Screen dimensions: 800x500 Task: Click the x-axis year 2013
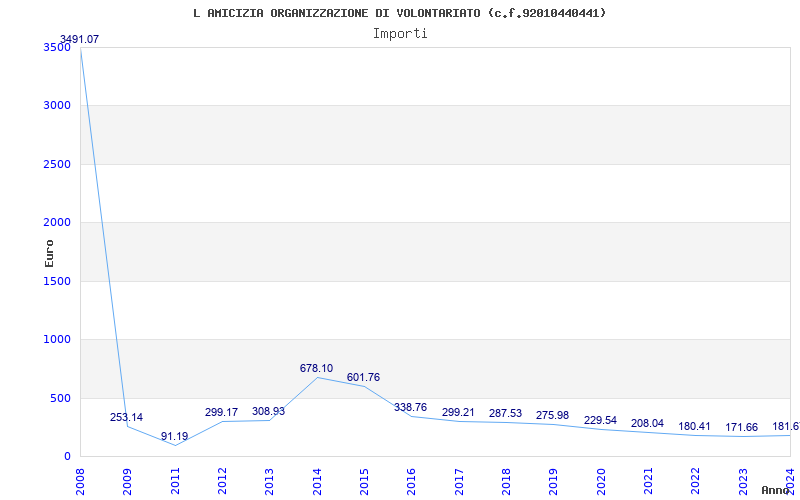pyautogui.click(x=269, y=482)
